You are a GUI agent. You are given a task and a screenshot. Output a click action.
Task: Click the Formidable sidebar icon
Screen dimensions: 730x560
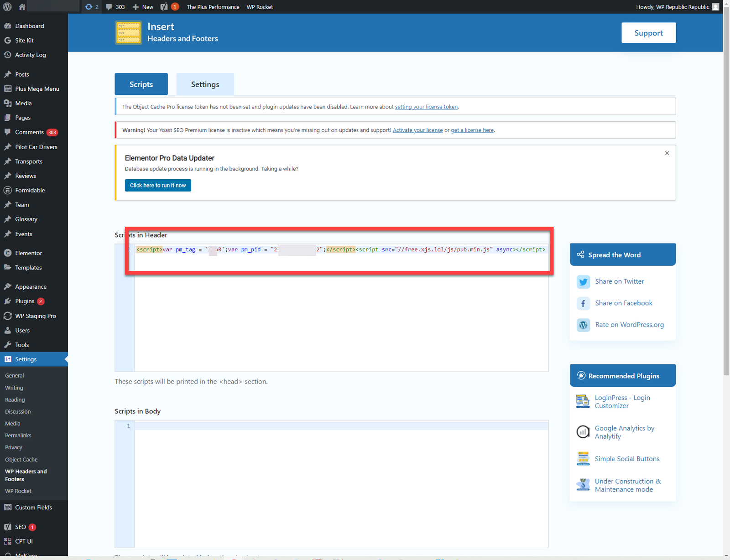pos(8,190)
